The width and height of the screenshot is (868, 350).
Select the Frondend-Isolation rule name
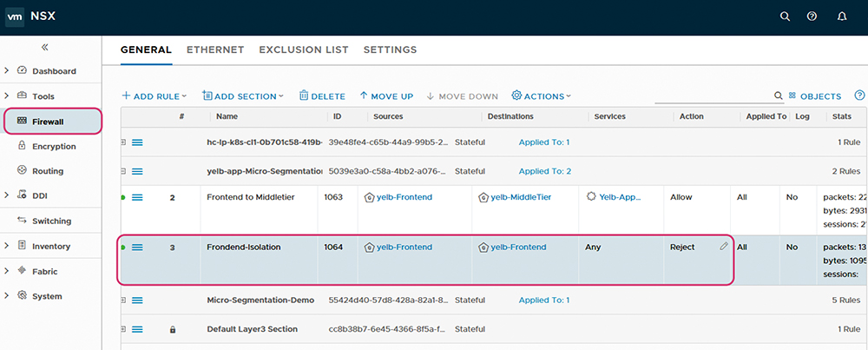244,248
